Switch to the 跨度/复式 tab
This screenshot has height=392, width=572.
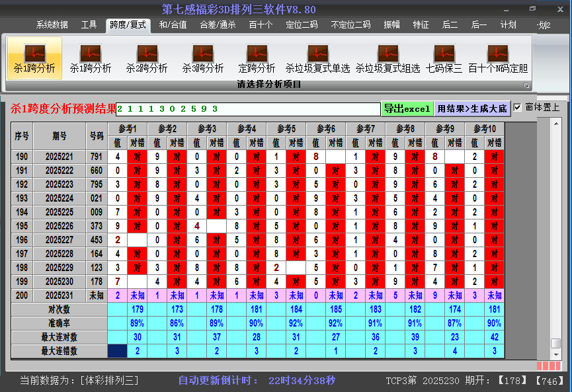click(x=128, y=25)
